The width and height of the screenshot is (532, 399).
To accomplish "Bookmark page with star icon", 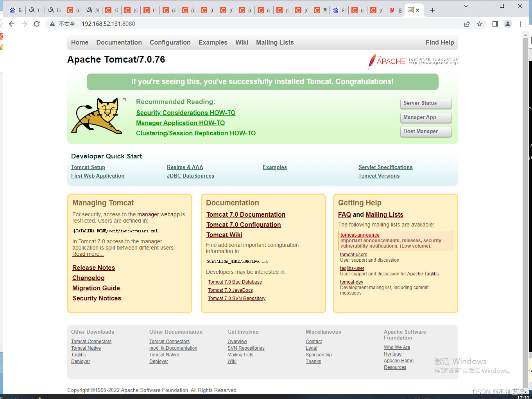I will click(480, 24).
